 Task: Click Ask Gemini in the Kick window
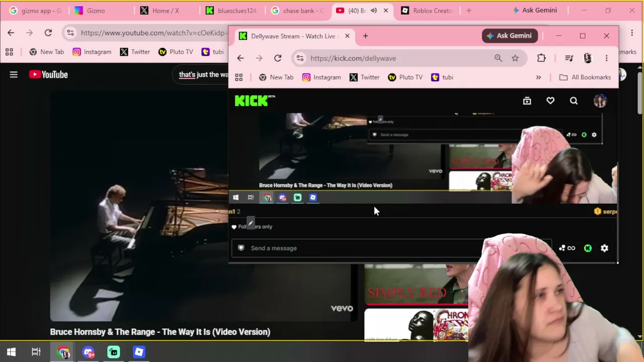(510, 36)
